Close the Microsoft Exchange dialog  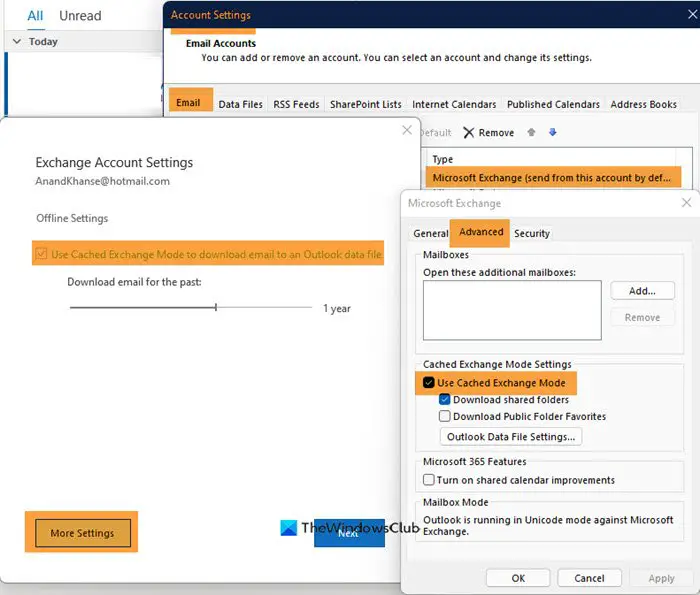click(x=687, y=203)
